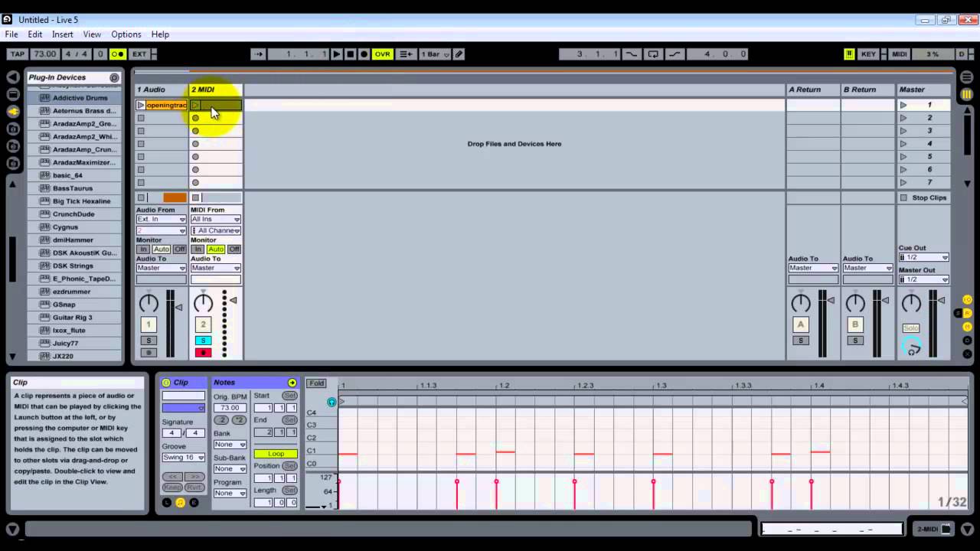Open File Browser 1 icon
The width and height of the screenshot is (980, 551).
tap(13, 129)
